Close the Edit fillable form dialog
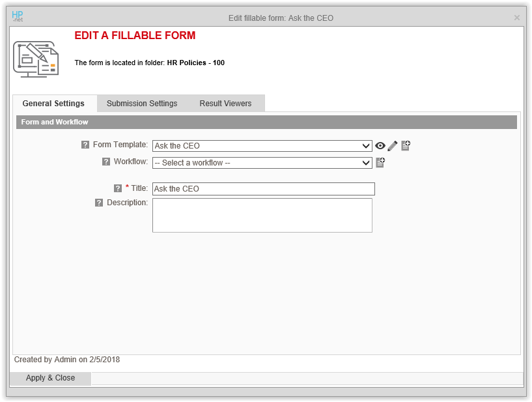 [517, 18]
